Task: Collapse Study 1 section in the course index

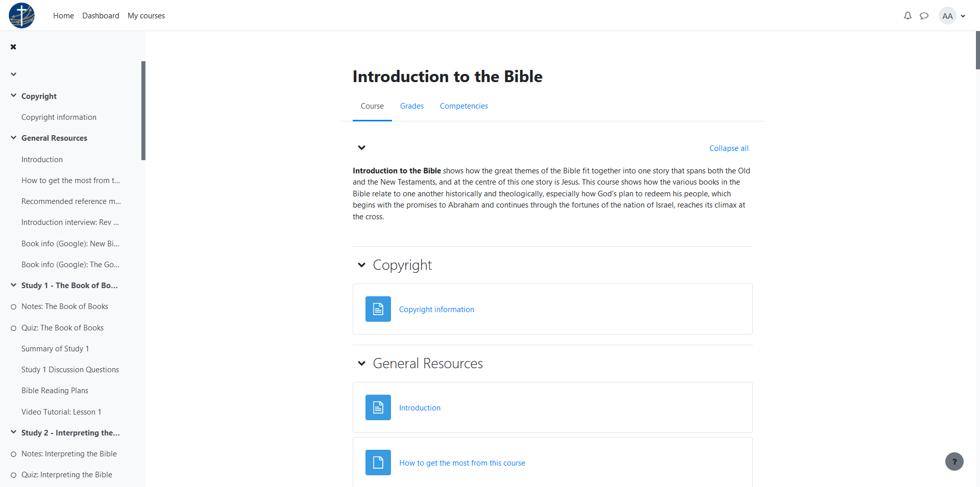Action: click(x=14, y=285)
